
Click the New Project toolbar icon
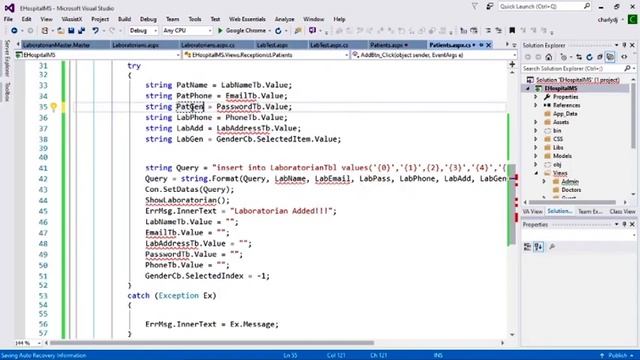[x=45, y=31]
